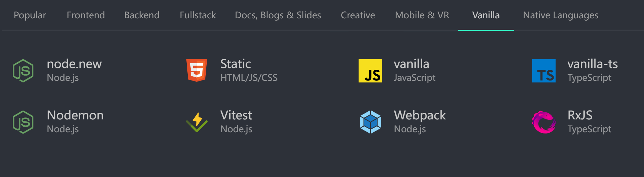This screenshot has height=177, width=644.
Task: Click the blue TS vanilla-ts icon
Action: point(544,71)
